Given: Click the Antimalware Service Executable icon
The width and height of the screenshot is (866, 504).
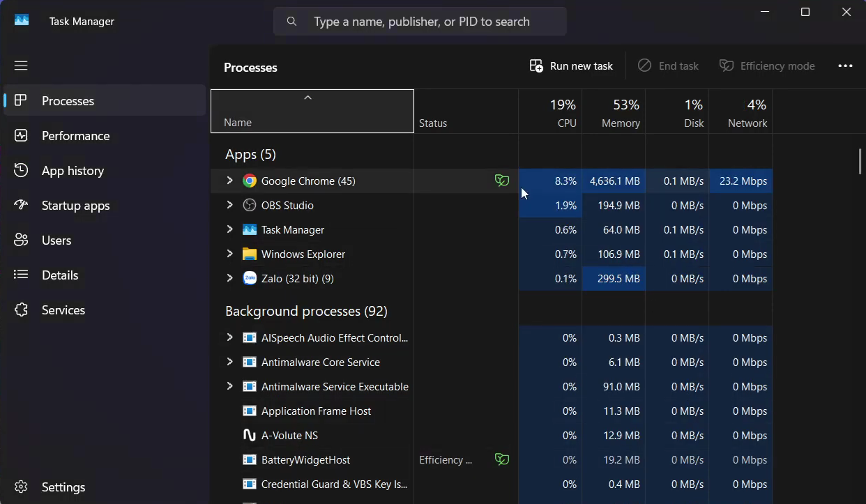Looking at the screenshot, I should tap(250, 387).
